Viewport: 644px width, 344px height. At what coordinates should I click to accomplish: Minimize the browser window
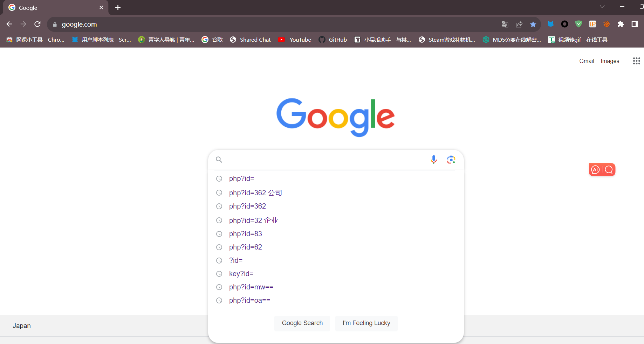pos(622,6)
